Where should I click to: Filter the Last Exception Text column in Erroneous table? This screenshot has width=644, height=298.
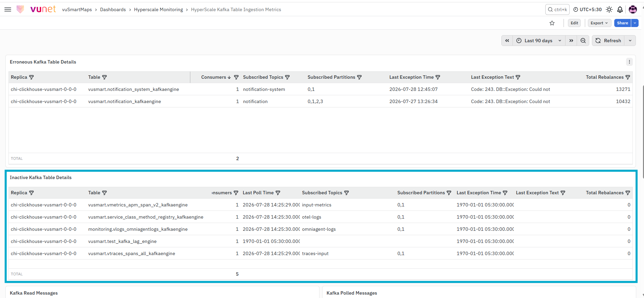(x=518, y=77)
